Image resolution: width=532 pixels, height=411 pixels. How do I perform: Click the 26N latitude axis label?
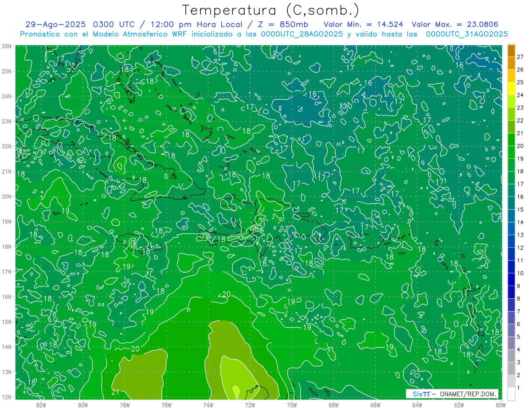[6, 46]
